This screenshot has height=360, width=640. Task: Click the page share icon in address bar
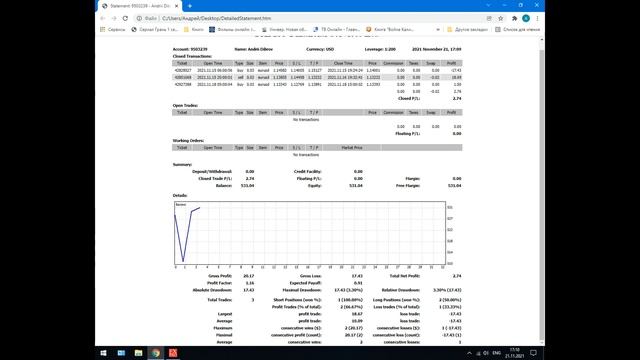(x=489, y=18)
